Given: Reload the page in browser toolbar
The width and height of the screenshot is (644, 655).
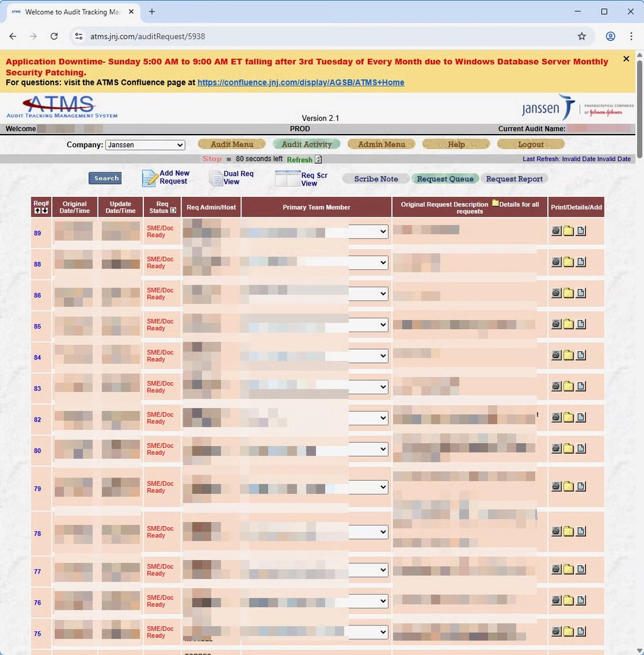Looking at the screenshot, I should click(x=54, y=36).
